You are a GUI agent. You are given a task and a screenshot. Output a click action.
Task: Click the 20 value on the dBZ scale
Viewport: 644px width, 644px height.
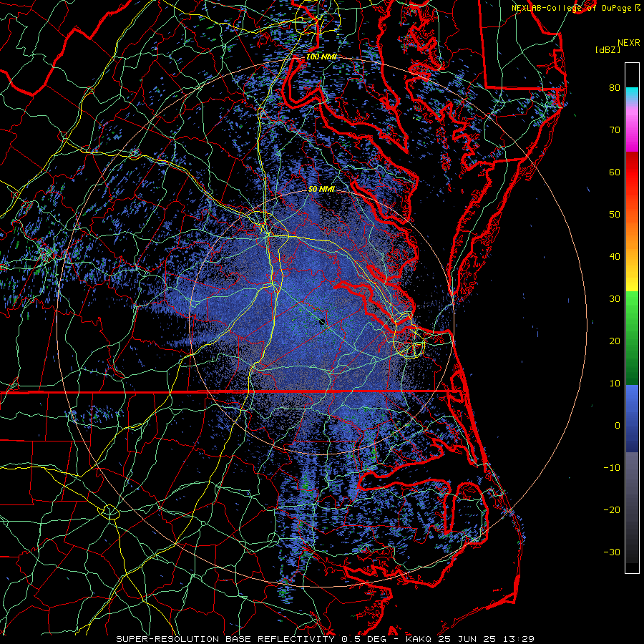615,341
